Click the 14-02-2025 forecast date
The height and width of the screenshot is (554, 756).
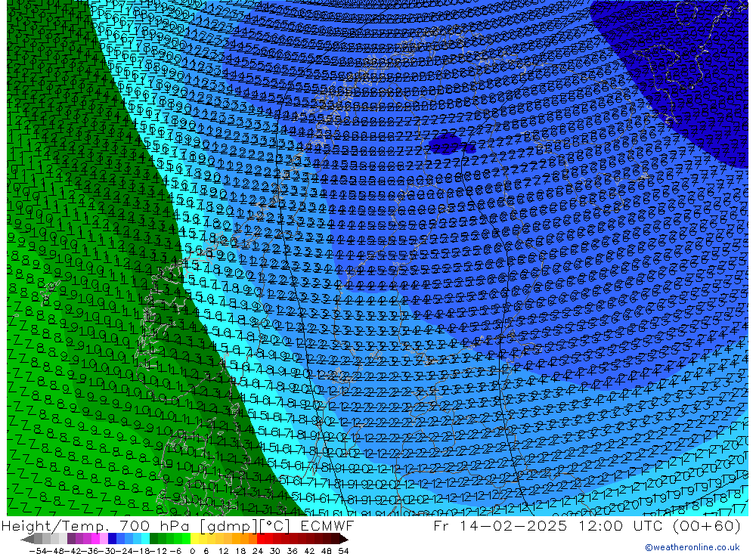coord(513,525)
